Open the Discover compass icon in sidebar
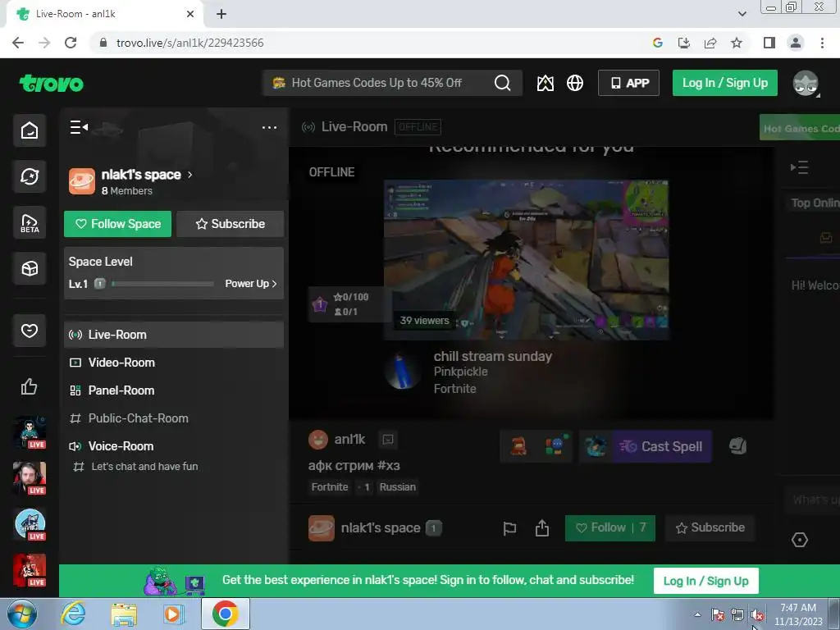 pos(30,176)
